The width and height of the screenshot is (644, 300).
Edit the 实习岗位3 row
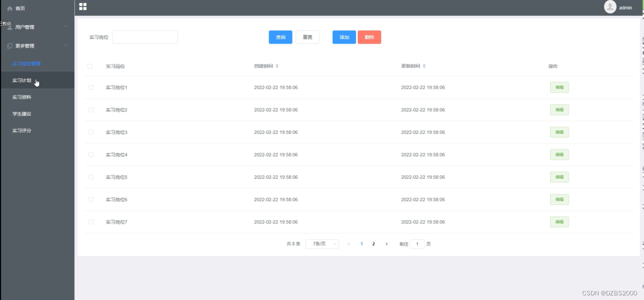[559, 132]
